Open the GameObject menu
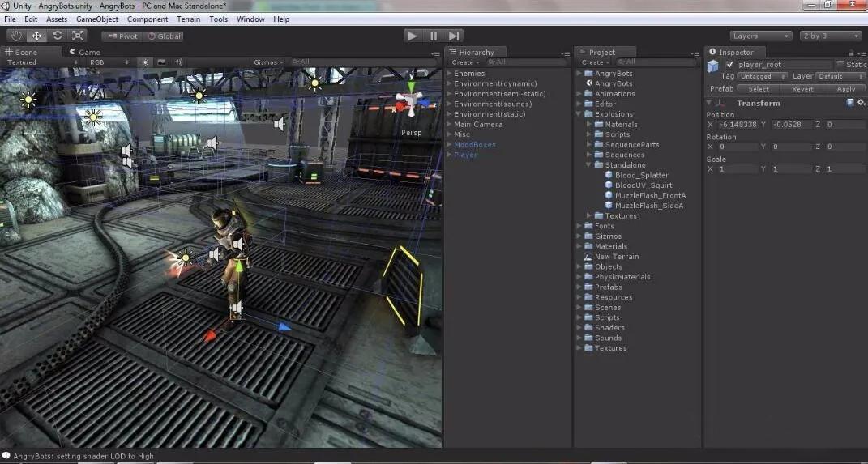 (x=96, y=19)
